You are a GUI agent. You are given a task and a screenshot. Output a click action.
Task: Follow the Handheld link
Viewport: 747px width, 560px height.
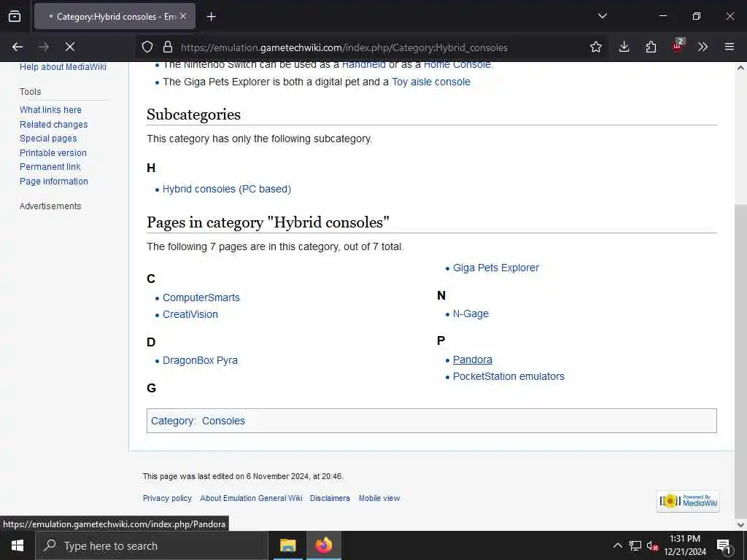364,65
